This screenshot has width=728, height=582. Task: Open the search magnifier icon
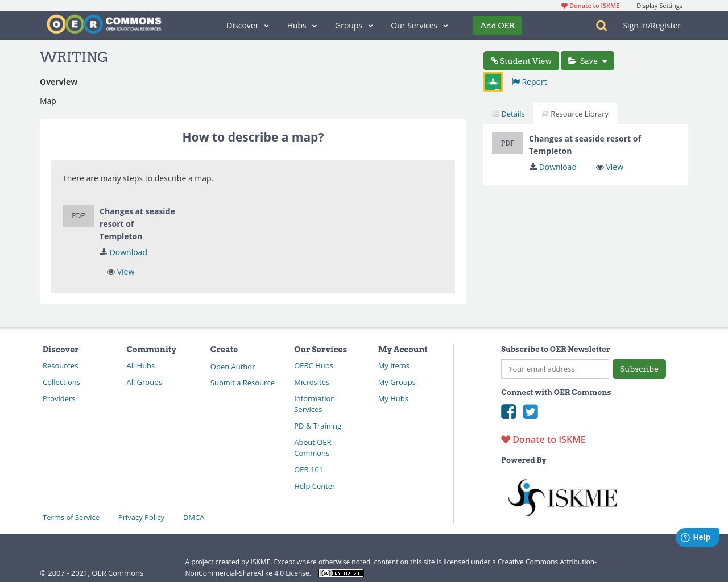[x=600, y=25]
